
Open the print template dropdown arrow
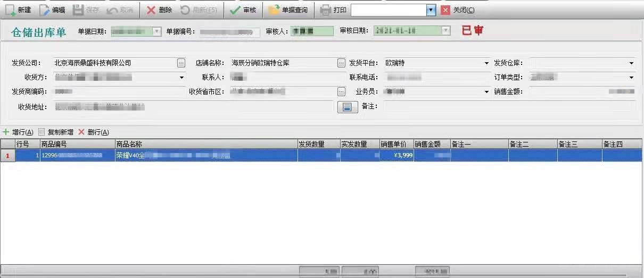click(x=431, y=10)
